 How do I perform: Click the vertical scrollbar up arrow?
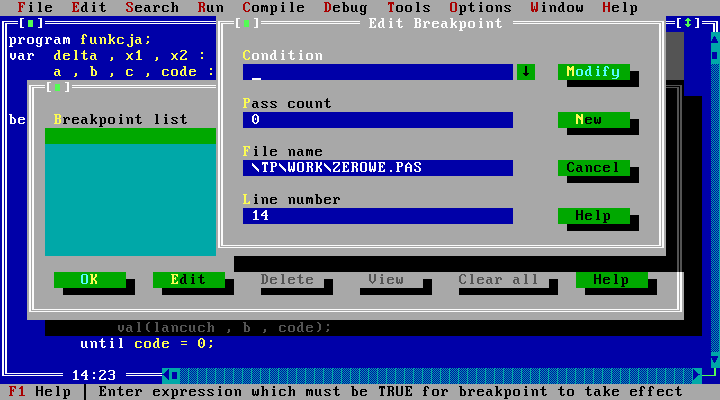click(x=714, y=40)
